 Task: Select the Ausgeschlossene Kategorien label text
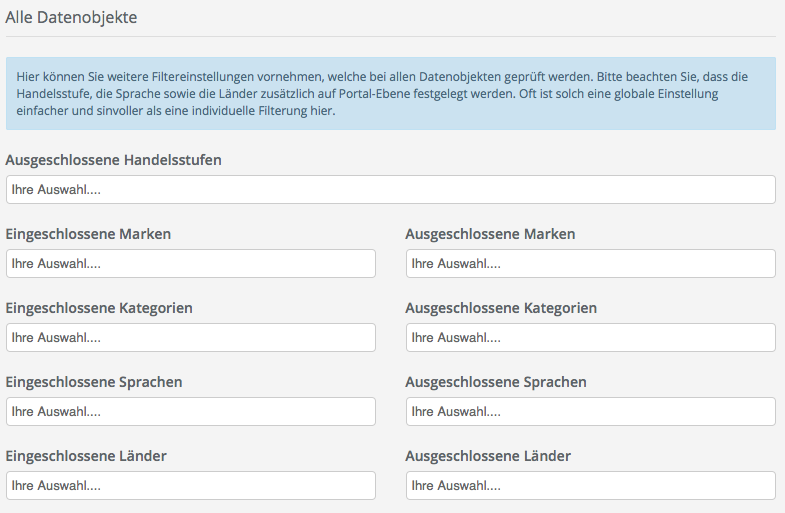(501, 308)
